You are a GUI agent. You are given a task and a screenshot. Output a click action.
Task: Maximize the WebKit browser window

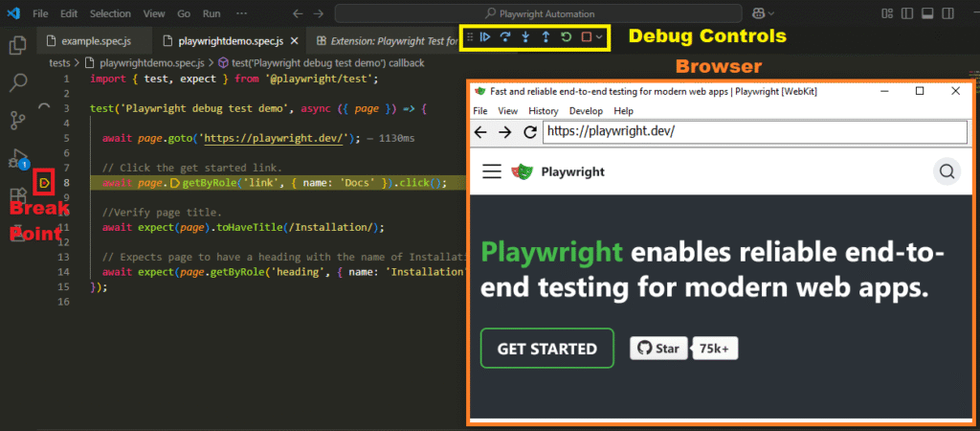(x=920, y=91)
